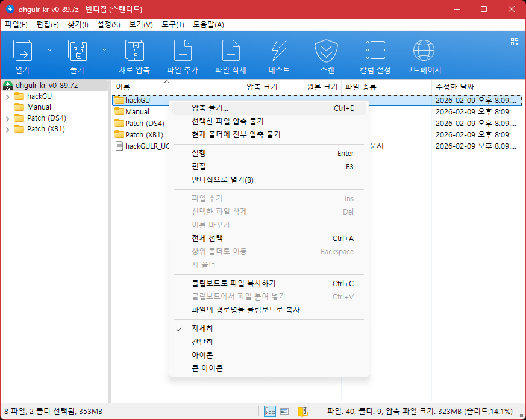Viewport: 526px width, 420px height.
Task: Choose 현재 폴더에 전부 압축 풀기
Action: click(x=269, y=134)
